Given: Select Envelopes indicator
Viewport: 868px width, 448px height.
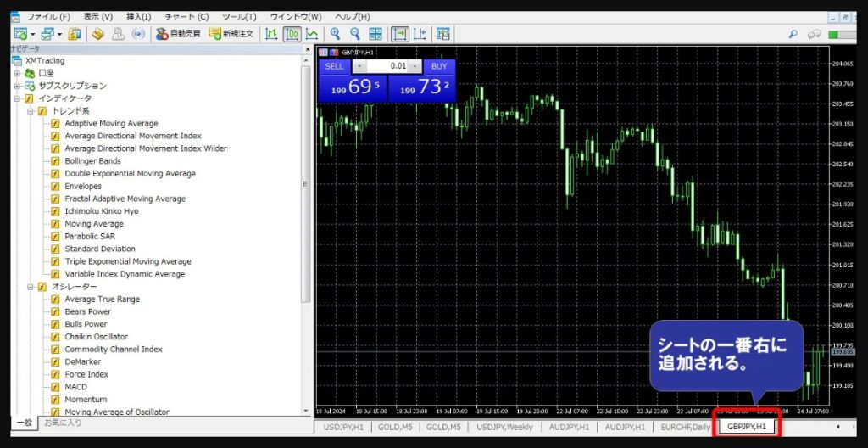Looking at the screenshot, I should pos(83,187).
